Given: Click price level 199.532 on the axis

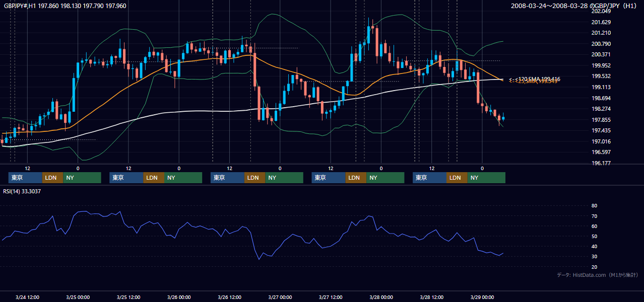Looking at the screenshot, I should tap(602, 76).
